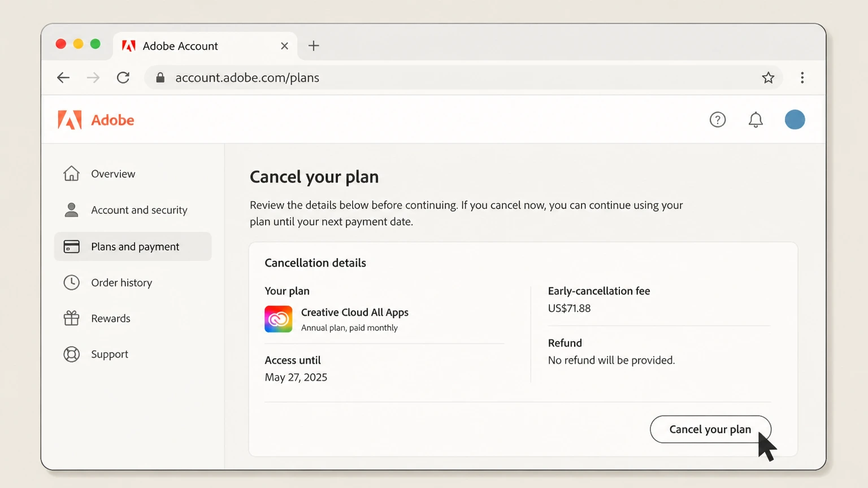
Task: Click 'Annual plan, paid monthly' text
Action: tap(349, 328)
